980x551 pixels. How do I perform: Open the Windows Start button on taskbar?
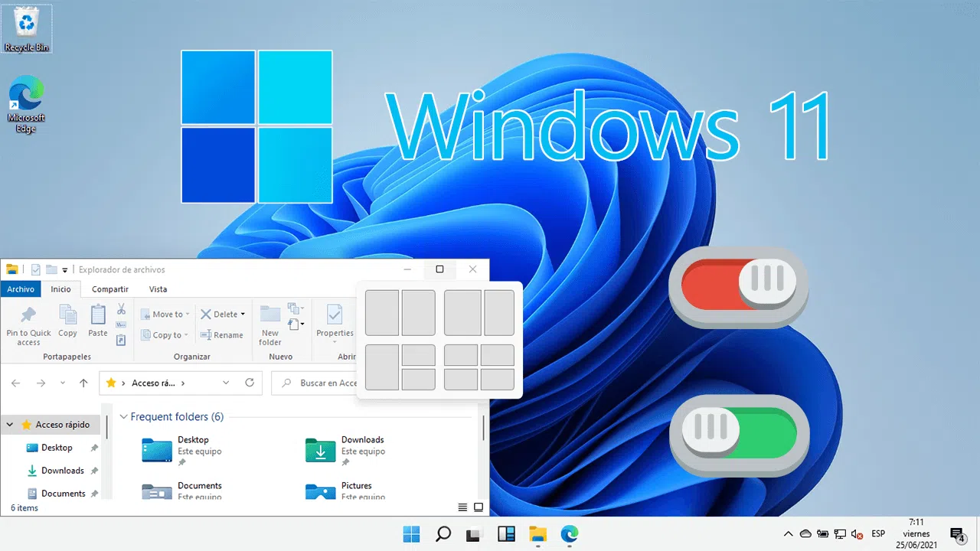pos(411,534)
